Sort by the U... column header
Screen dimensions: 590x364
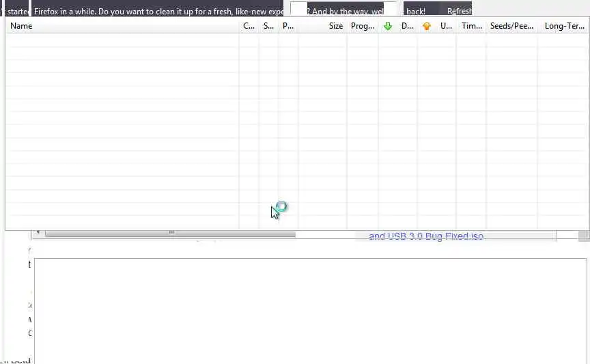click(x=446, y=26)
